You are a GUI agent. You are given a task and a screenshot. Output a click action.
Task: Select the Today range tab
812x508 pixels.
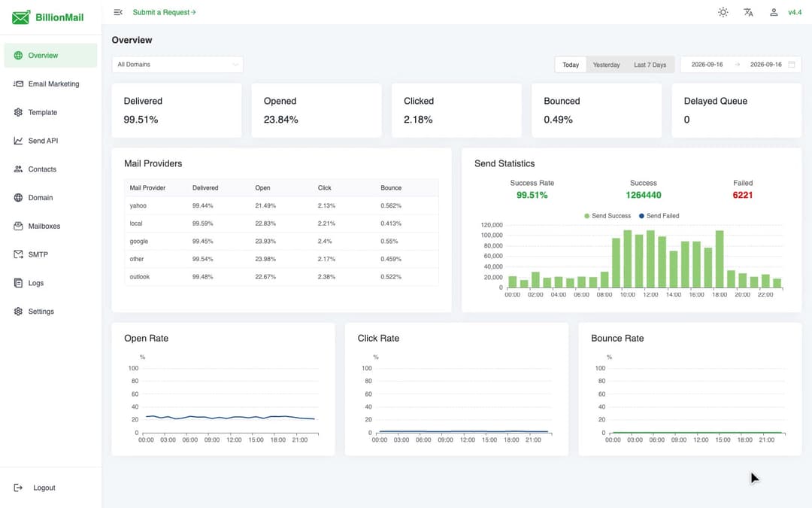(571, 65)
